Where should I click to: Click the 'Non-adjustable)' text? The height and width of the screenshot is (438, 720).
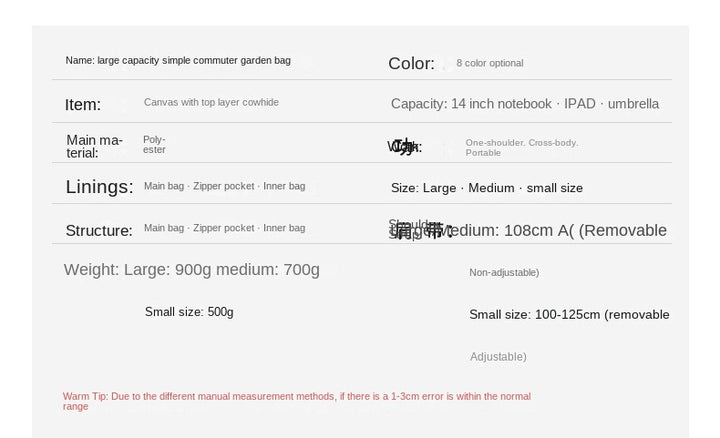(504, 273)
